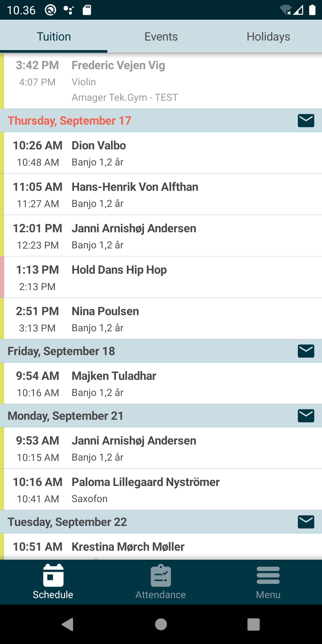
Task: Select Paloma Lillegaard Nyströmer's Saxofon lesson
Action: click(x=161, y=490)
